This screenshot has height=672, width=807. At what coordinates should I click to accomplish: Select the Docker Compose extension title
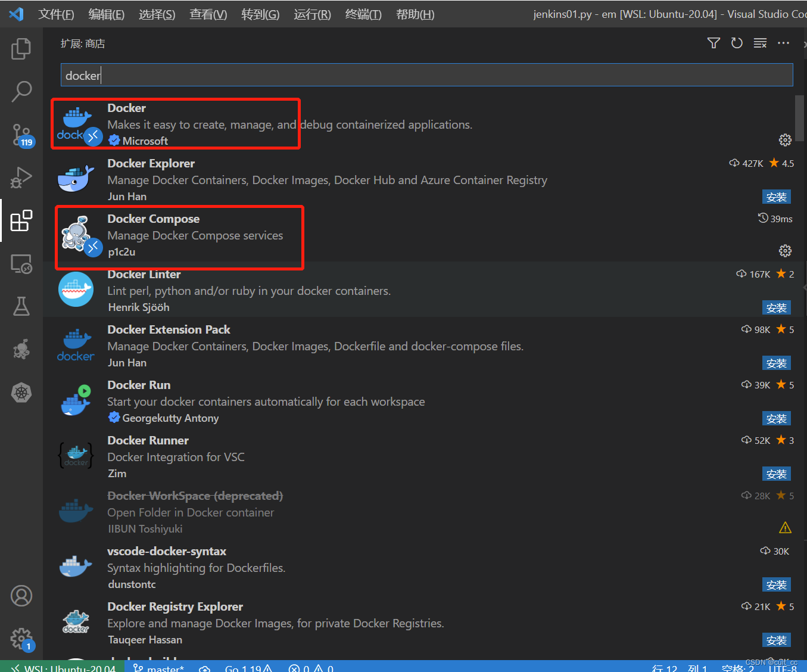[153, 219]
